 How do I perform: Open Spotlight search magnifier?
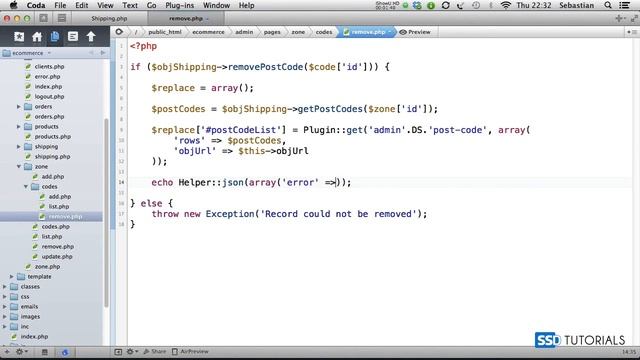(x=608, y=5)
